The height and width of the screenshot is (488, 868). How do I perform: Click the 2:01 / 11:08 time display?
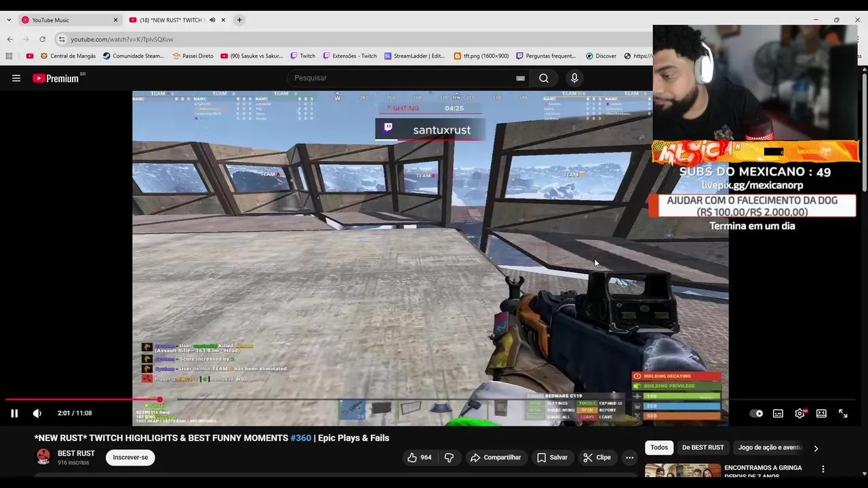[75, 413]
